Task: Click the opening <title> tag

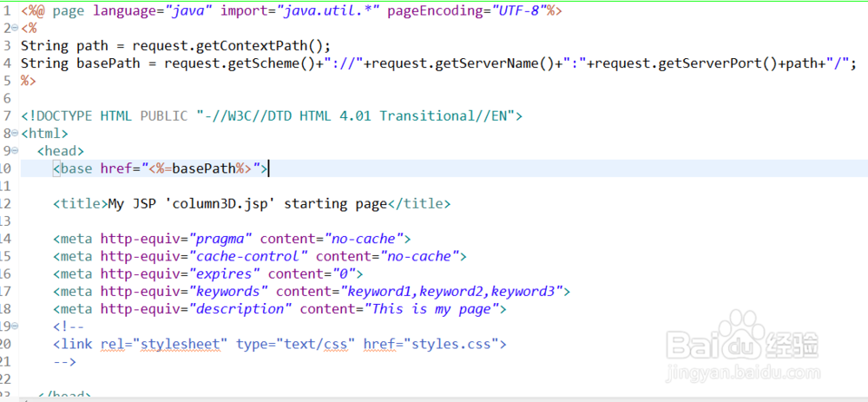Action: (80, 204)
